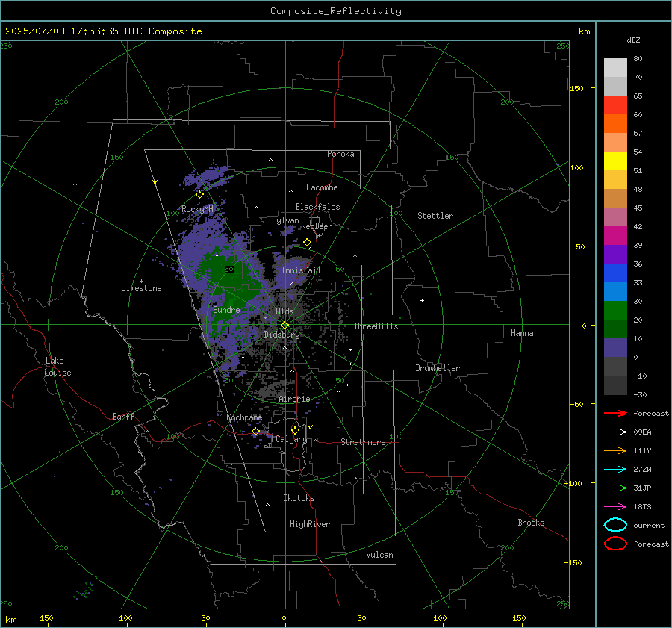Click the -30 dBZ value in legend
Image resolution: width=672 pixels, height=628 pixels.
click(640, 394)
